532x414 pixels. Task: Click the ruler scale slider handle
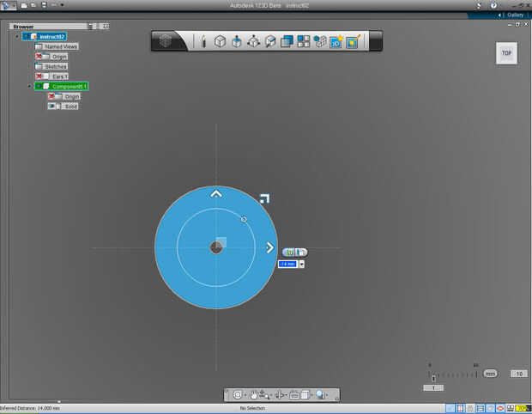pos(433,377)
